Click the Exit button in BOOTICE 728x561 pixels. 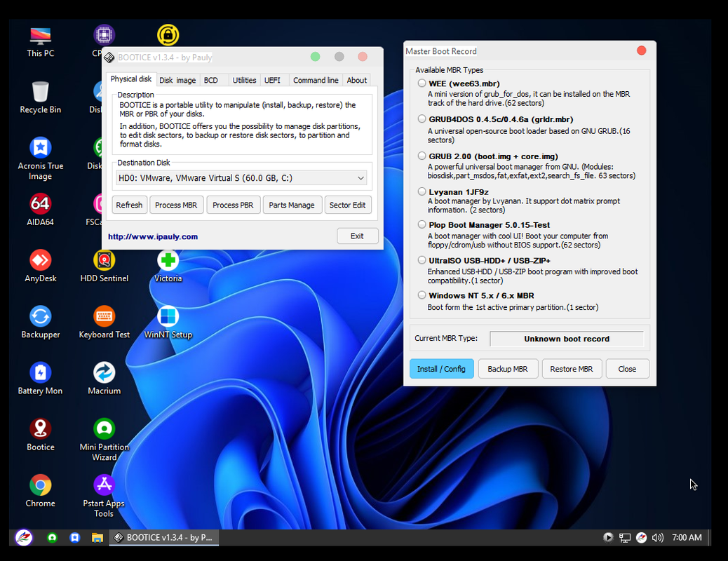(357, 236)
